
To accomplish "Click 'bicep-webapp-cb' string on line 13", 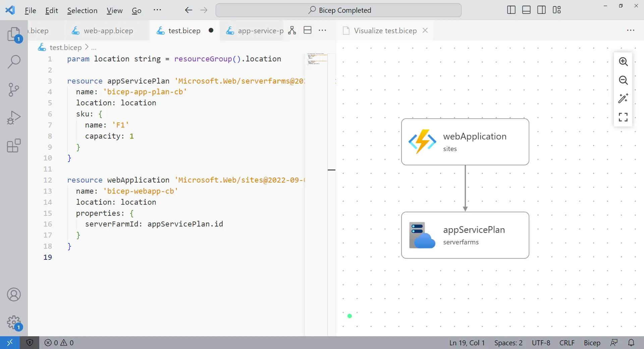I will [x=141, y=191].
